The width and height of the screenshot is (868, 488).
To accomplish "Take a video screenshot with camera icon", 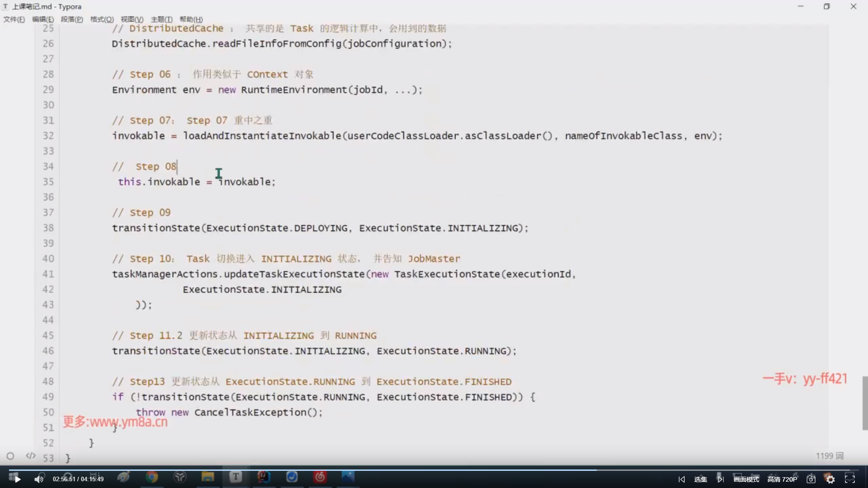I will coord(811,479).
